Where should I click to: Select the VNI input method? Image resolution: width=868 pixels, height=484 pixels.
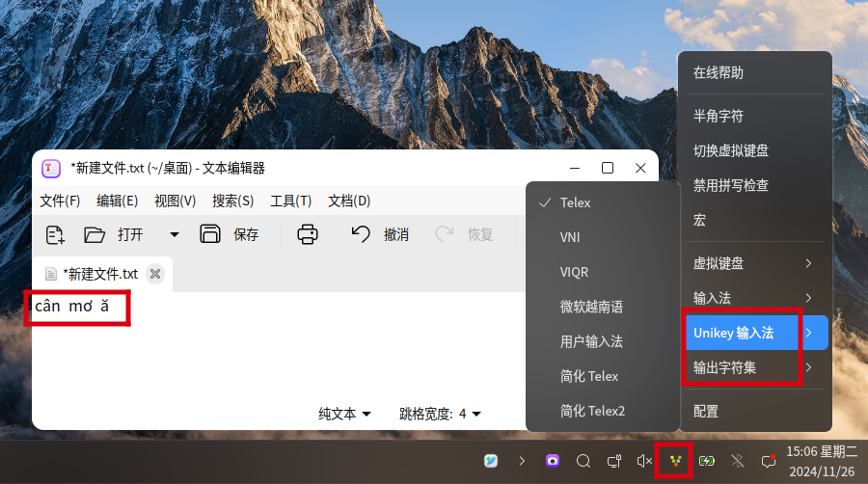(x=570, y=237)
